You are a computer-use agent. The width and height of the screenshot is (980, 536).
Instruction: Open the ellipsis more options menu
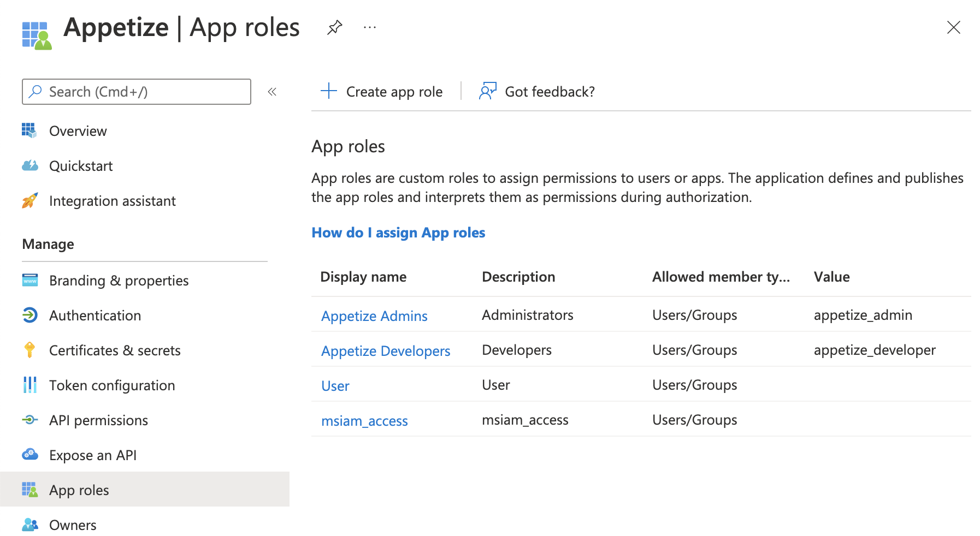pos(370,27)
